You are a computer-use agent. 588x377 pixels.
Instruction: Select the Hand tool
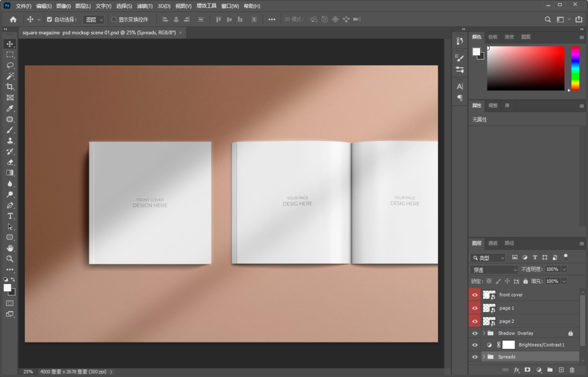(10, 248)
